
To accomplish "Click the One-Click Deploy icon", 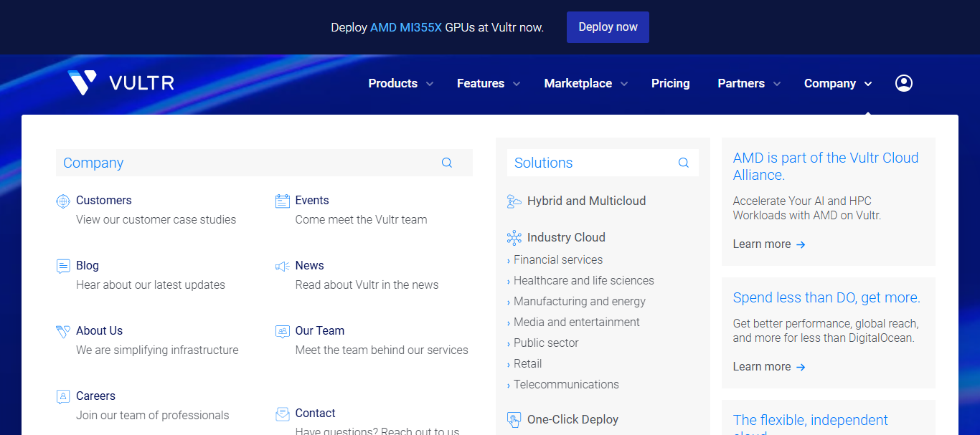I will pyautogui.click(x=514, y=420).
